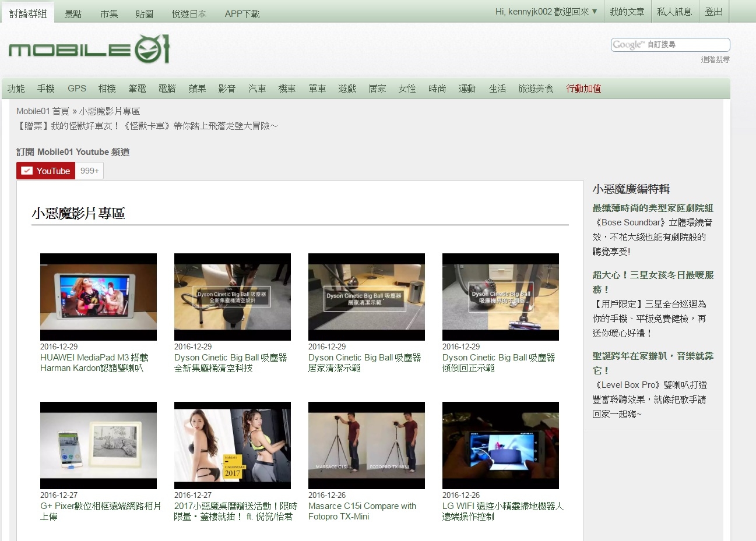This screenshot has width=756, height=541.
Task: Select the APP下載 top tab
Action: 242,14
